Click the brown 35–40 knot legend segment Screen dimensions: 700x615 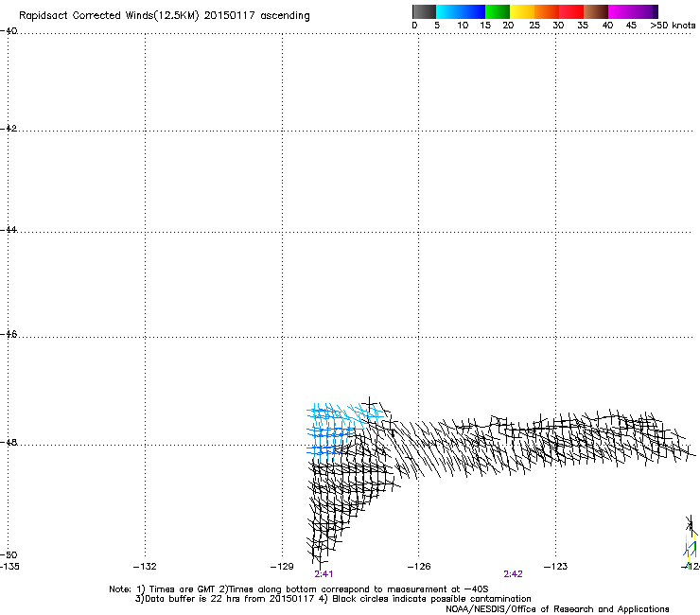tap(596, 11)
